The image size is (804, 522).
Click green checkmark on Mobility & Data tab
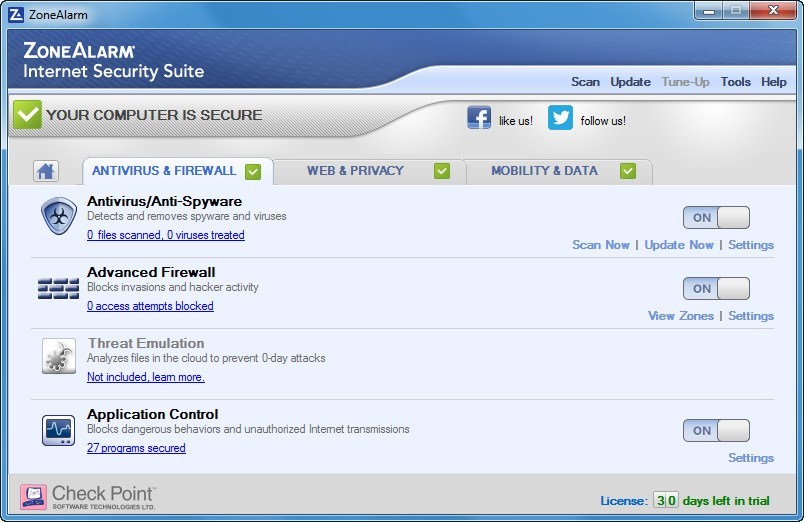tap(628, 171)
